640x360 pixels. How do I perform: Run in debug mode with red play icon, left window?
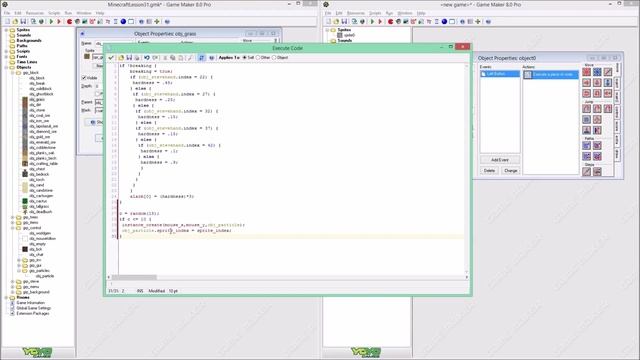tap(59, 22)
